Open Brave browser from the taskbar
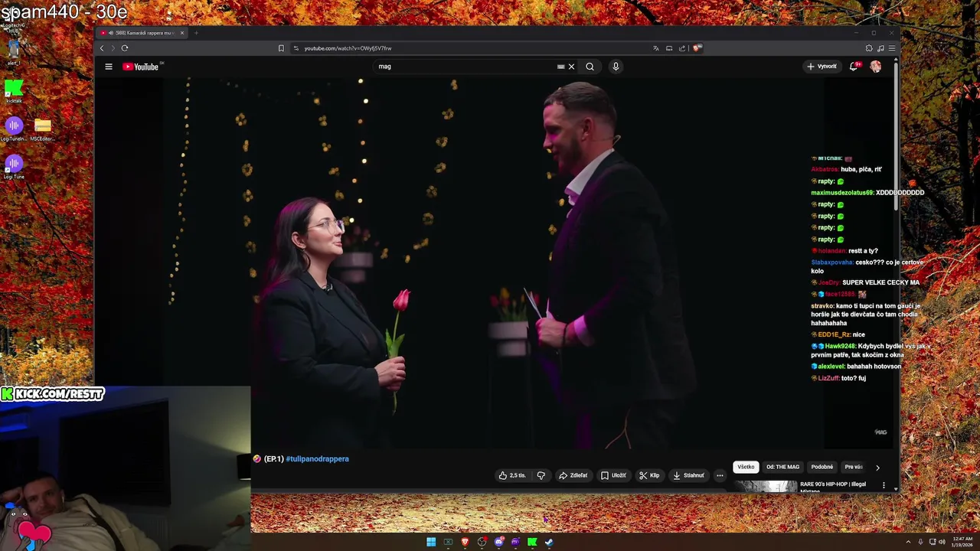The width and height of the screenshot is (980, 551). (465, 542)
